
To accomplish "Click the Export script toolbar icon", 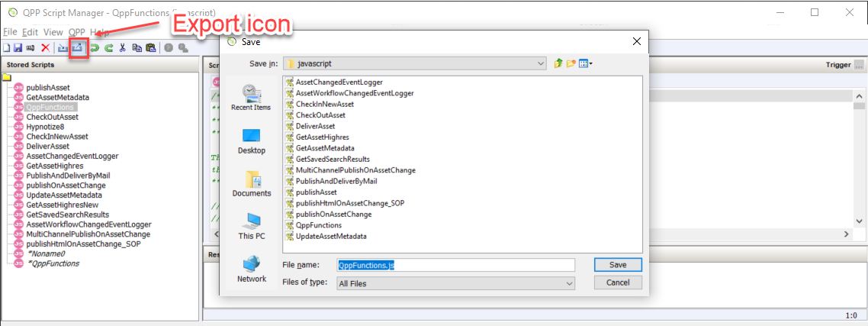I will tap(78, 48).
